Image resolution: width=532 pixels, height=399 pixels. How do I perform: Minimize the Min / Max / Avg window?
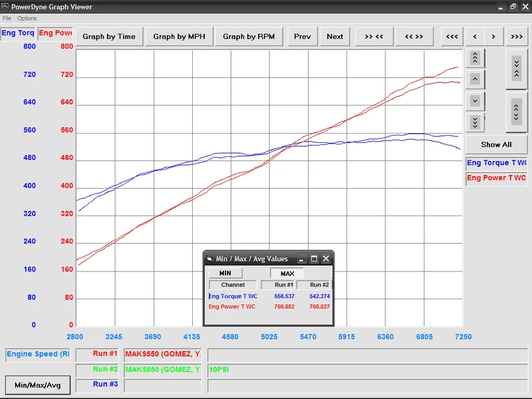301,259
